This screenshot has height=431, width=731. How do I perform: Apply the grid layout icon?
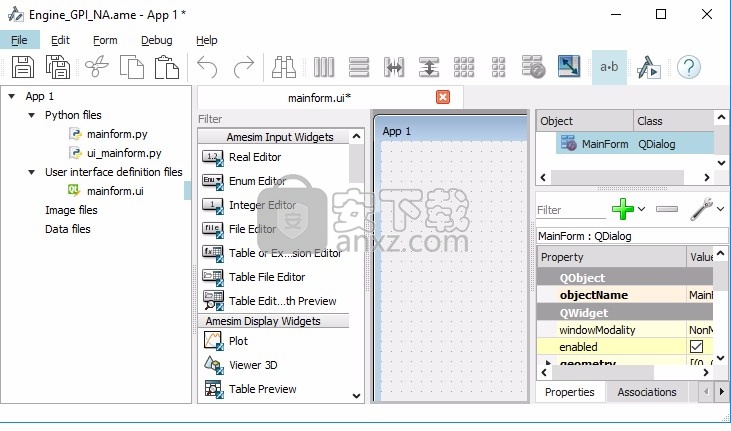click(463, 67)
